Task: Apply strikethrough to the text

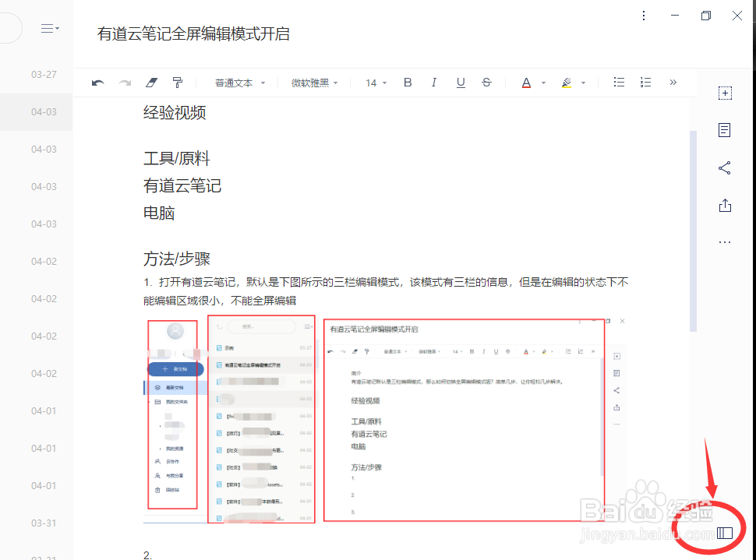Action: point(486,82)
